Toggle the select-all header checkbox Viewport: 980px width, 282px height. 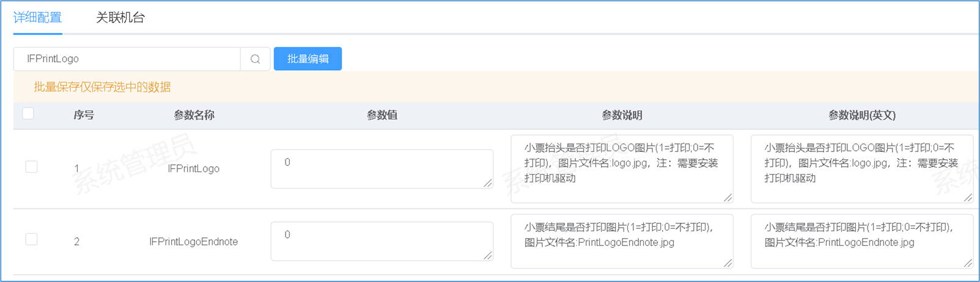28,114
